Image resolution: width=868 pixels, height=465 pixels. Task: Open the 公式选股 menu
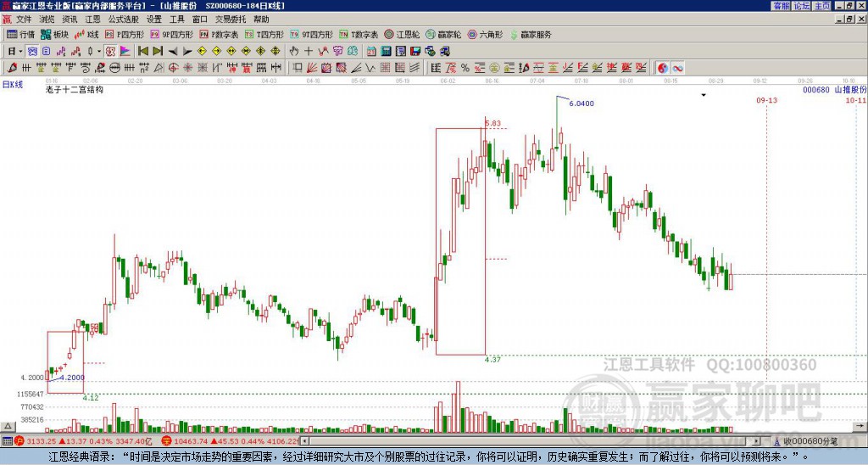(x=123, y=20)
